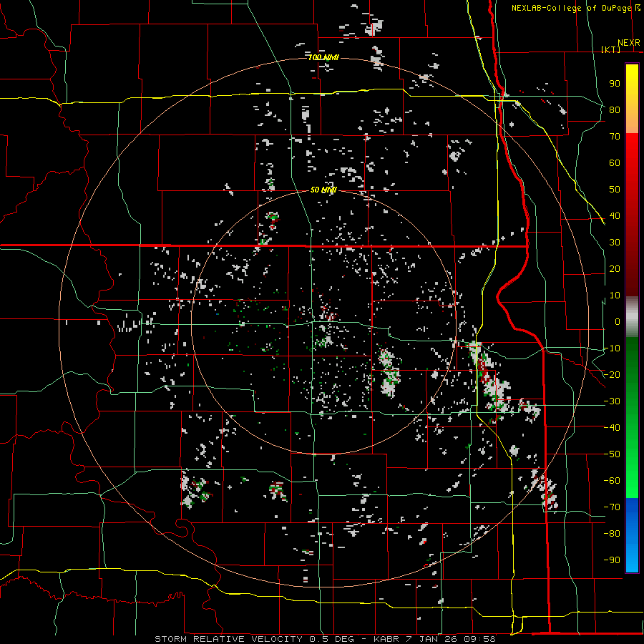Click the 10 value on velocity scale
Viewport: 644px width, 644px height.
click(615, 296)
